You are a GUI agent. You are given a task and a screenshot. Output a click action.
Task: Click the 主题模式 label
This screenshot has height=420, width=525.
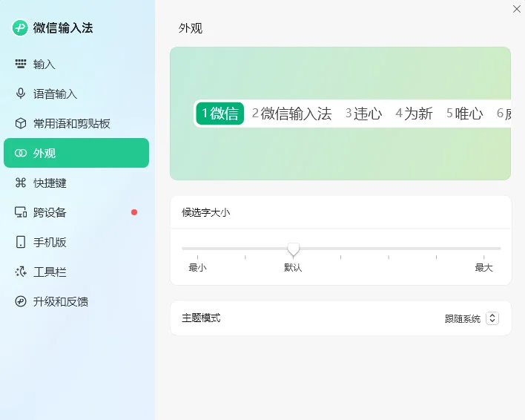click(x=201, y=318)
